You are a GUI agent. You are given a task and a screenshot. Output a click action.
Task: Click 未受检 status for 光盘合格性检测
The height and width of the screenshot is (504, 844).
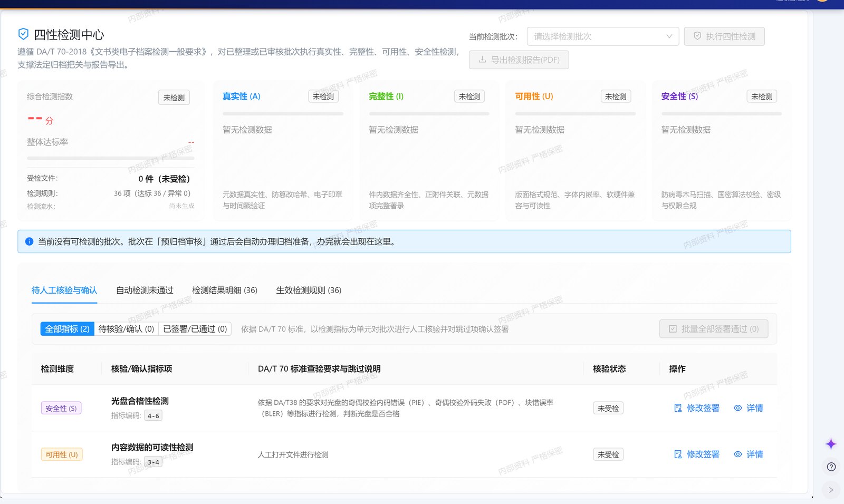click(x=608, y=408)
